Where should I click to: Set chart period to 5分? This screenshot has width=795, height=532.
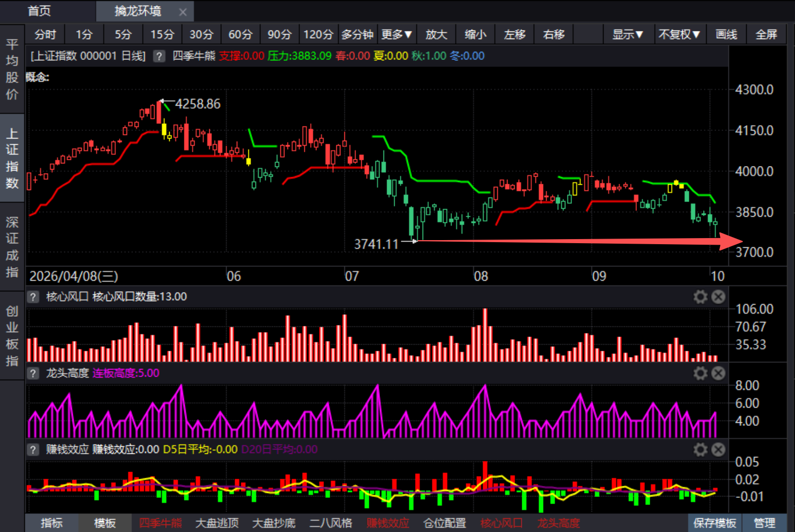(123, 35)
